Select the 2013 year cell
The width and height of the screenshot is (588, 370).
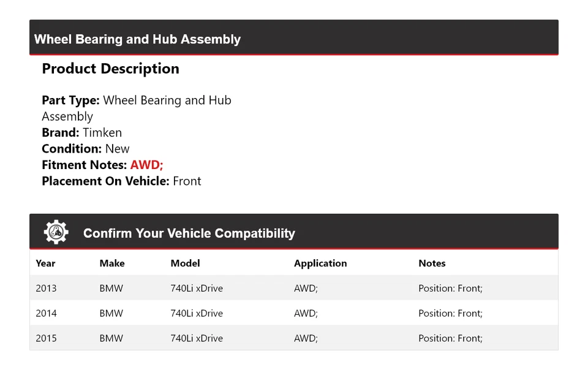(x=46, y=288)
